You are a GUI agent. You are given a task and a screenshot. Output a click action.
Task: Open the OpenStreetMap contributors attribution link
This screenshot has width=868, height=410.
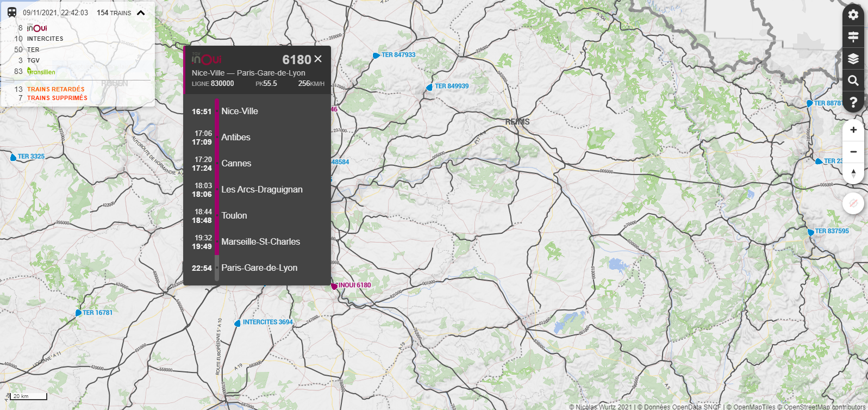tap(822, 407)
